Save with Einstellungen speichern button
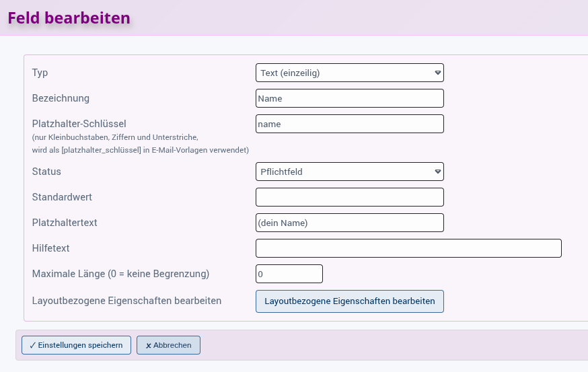Image resolution: width=588 pixels, height=372 pixels. [76, 345]
